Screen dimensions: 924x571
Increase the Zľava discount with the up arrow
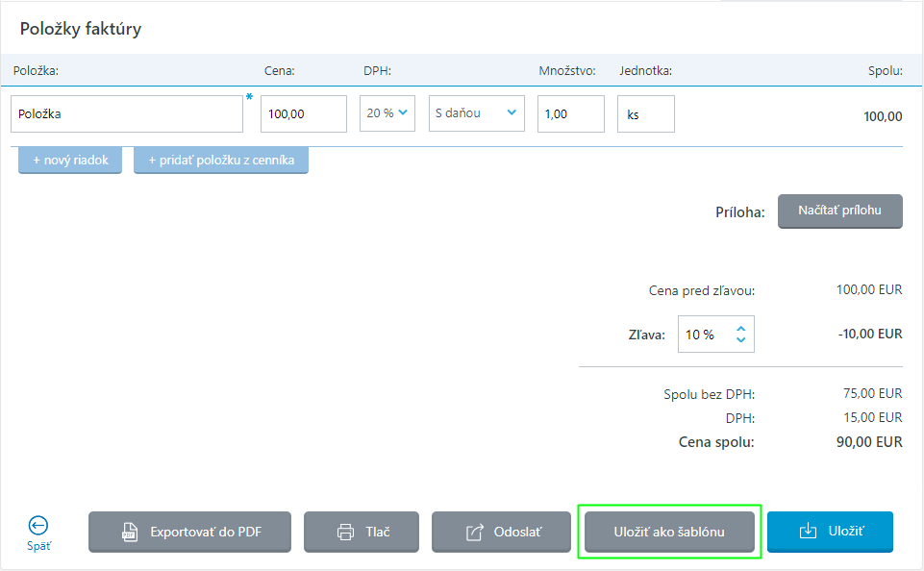(740, 328)
